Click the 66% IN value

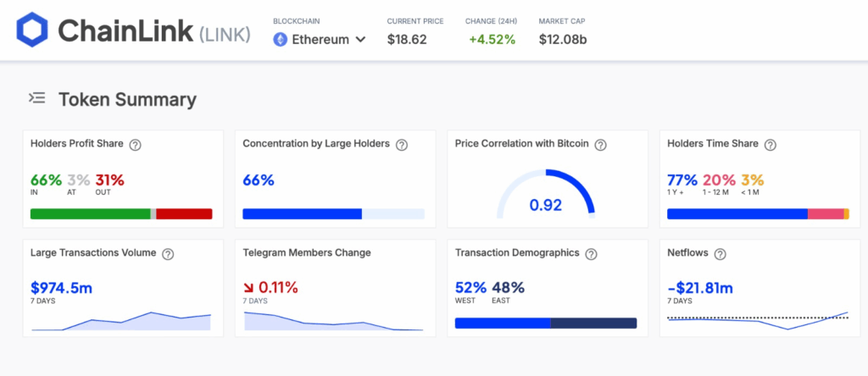[x=46, y=180]
